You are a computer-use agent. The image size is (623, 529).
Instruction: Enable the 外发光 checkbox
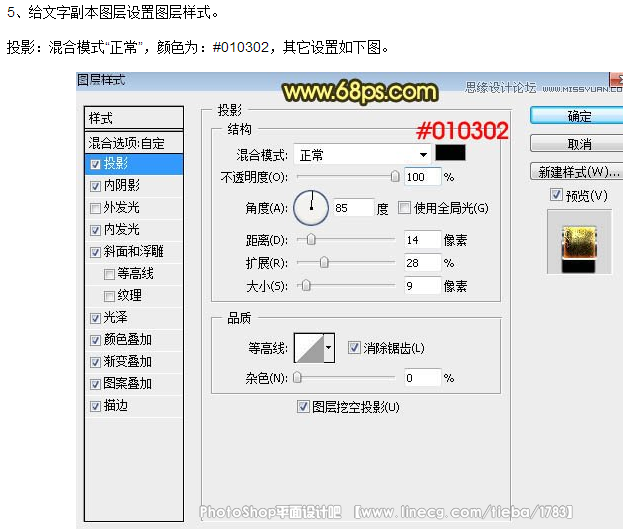coord(95,207)
